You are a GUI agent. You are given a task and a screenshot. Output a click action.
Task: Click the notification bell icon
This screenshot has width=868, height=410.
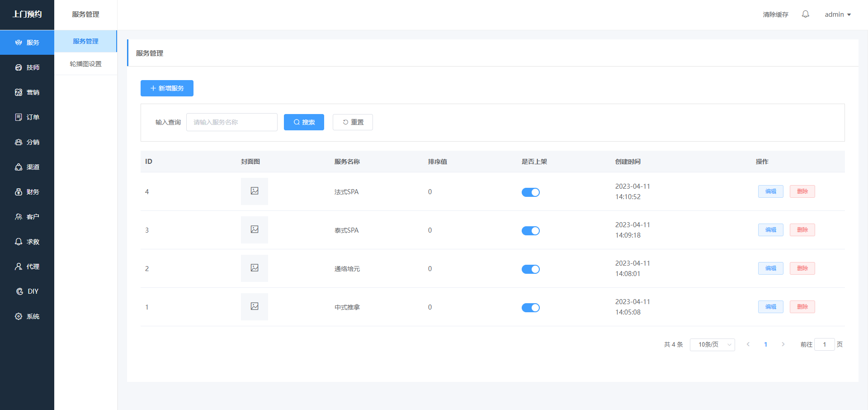coord(805,14)
